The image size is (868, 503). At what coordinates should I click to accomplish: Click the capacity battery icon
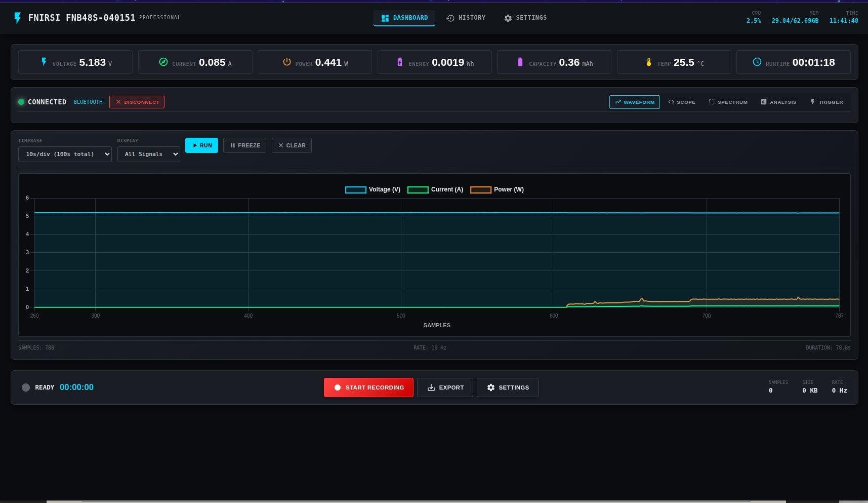point(520,62)
